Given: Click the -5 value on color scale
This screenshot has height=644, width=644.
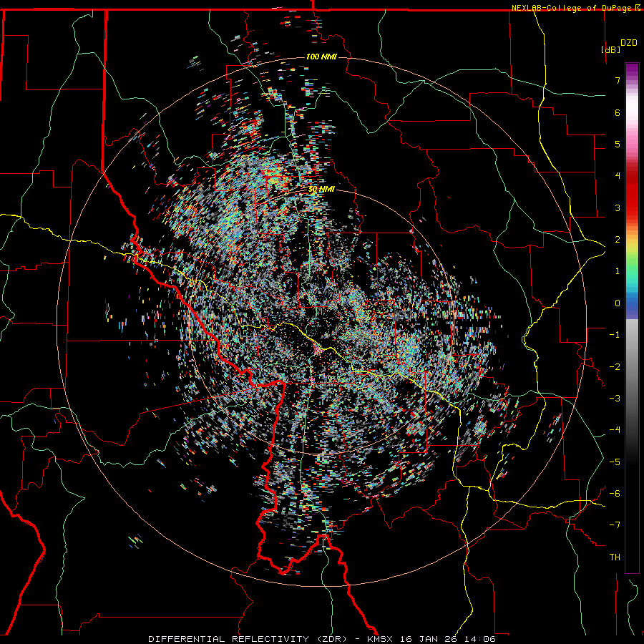Looking at the screenshot, I should (x=615, y=462).
